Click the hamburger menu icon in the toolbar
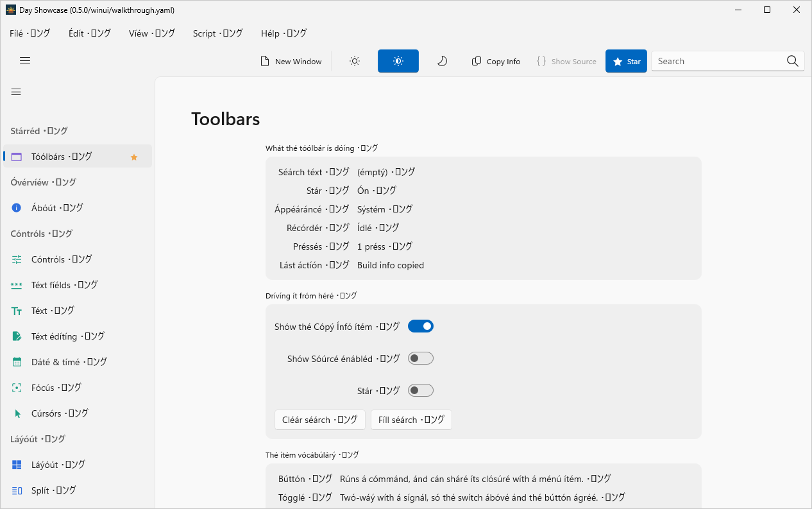The width and height of the screenshot is (812, 509). (x=25, y=61)
